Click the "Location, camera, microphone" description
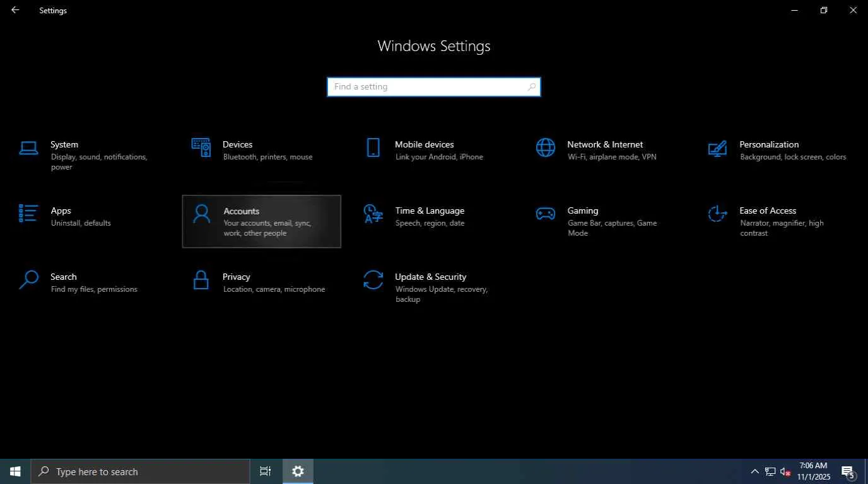 pyautogui.click(x=274, y=289)
